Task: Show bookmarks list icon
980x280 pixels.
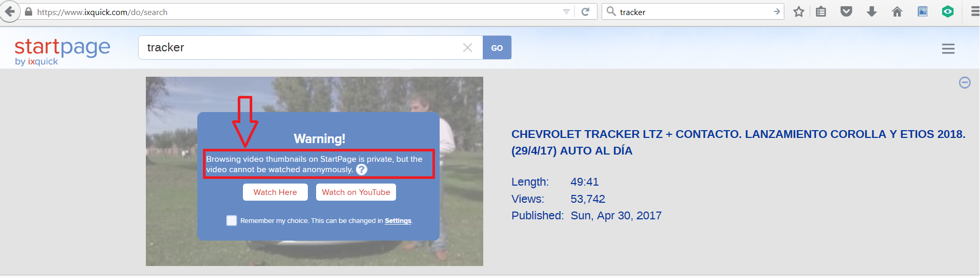Action: (x=821, y=11)
